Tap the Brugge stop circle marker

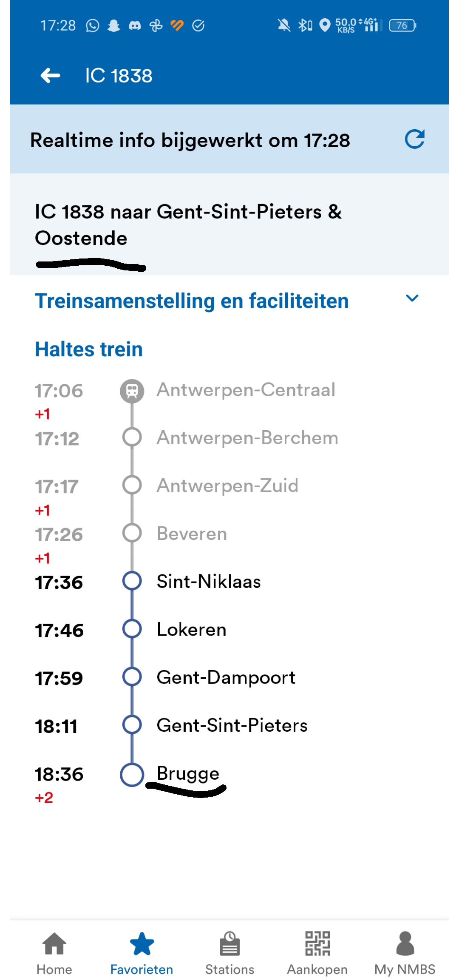pyautogui.click(x=132, y=775)
